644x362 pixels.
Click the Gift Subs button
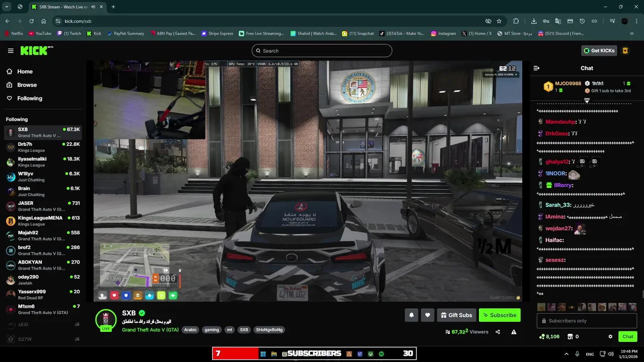[456, 315]
